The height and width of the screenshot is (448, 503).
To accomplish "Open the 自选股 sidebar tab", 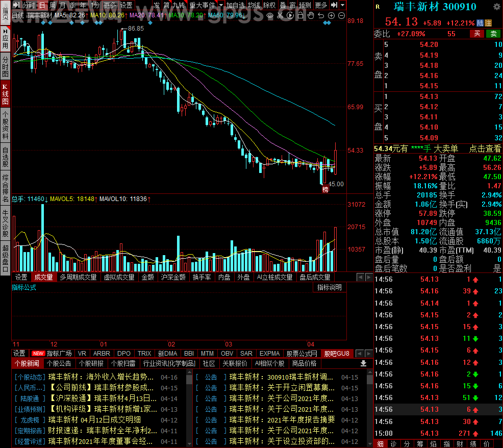I will [x=5, y=157].
